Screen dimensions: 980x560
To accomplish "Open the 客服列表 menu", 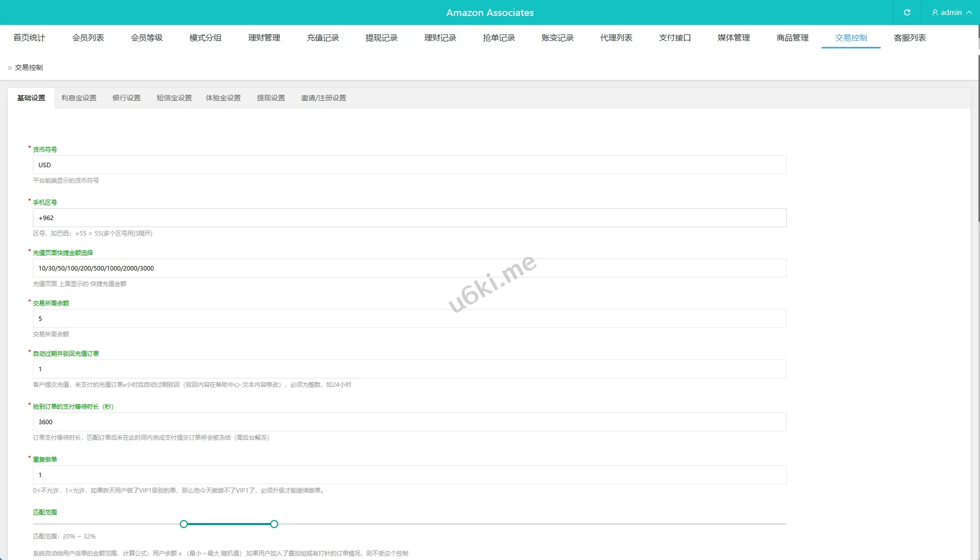I will coord(910,38).
